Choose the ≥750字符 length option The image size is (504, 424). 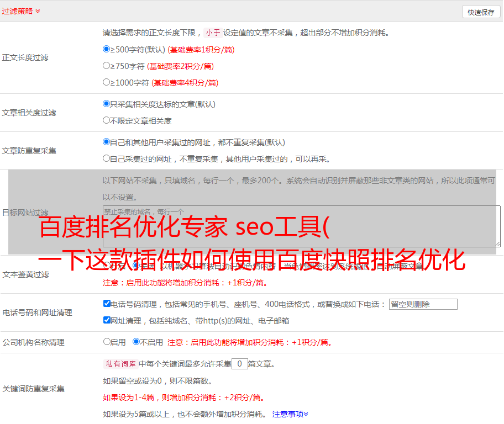pos(107,65)
